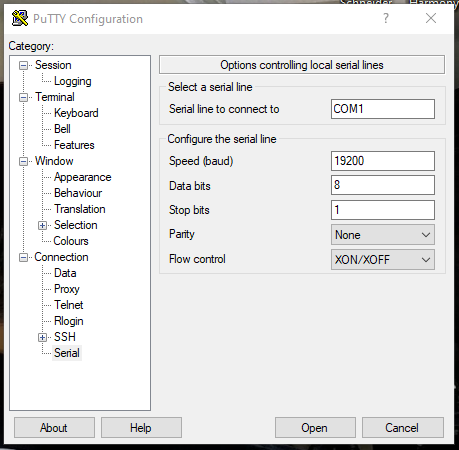
Task: Click the 'Category:' label
Action: click(x=31, y=46)
